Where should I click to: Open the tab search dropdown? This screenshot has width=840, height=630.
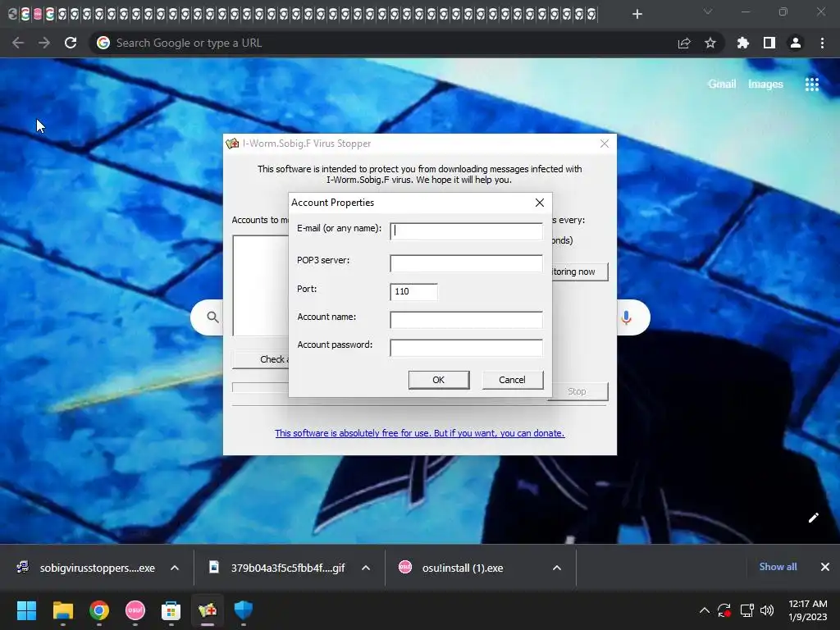708,11
